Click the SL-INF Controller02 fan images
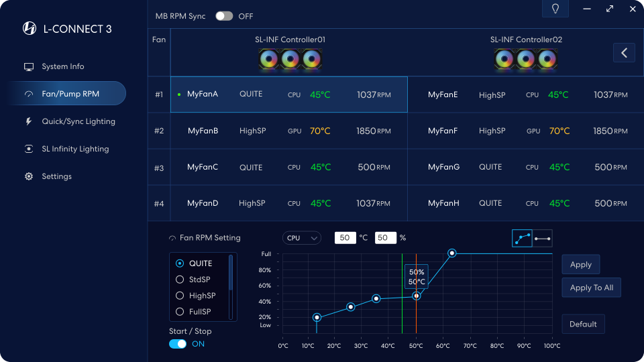644x362 pixels. click(x=526, y=60)
